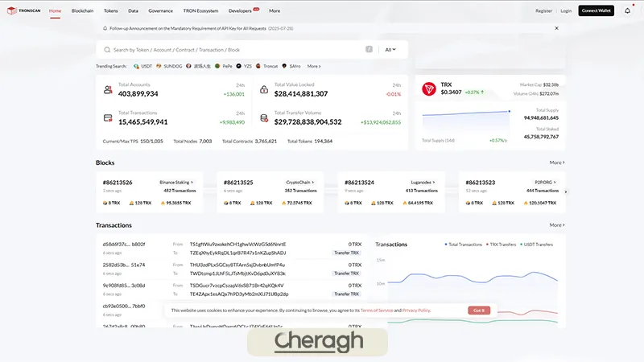This screenshot has width=644, height=362.
Task: Open Binance Staking producer link
Action: 175,183
